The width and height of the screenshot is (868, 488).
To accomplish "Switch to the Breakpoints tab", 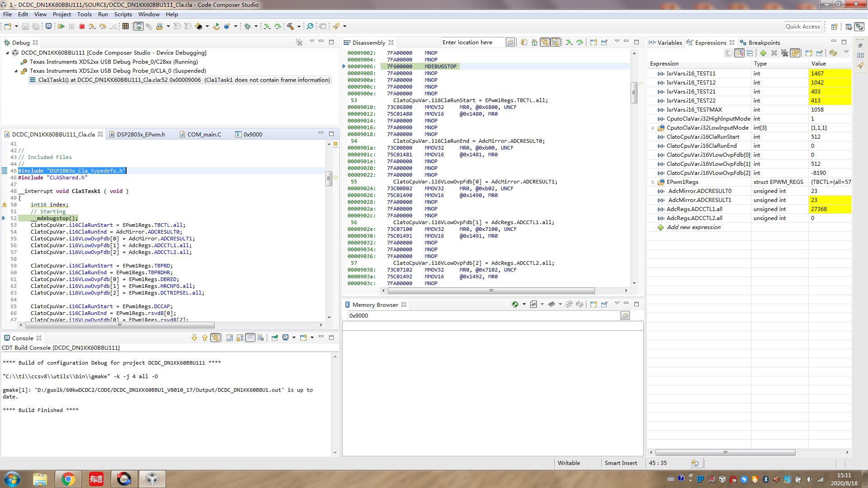I will point(764,42).
